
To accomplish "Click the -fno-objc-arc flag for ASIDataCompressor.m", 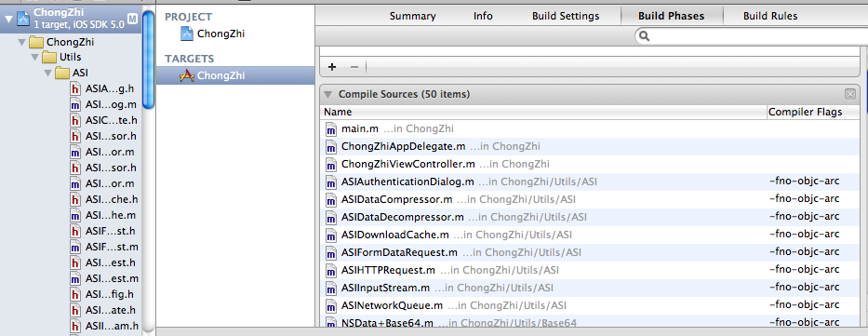I will tap(805, 199).
